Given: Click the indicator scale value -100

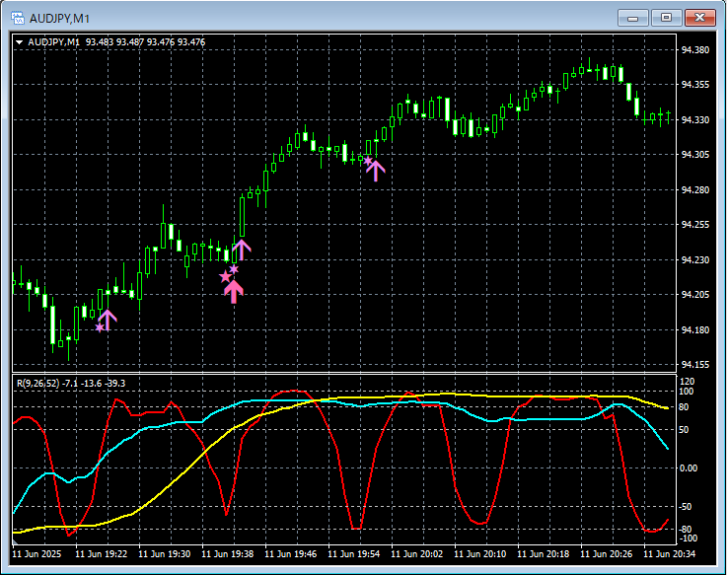Looking at the screenshot, I should tap(689, 539).
